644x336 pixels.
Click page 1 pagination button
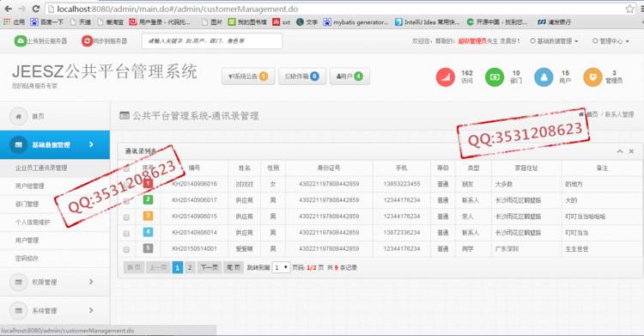point(178,267)
